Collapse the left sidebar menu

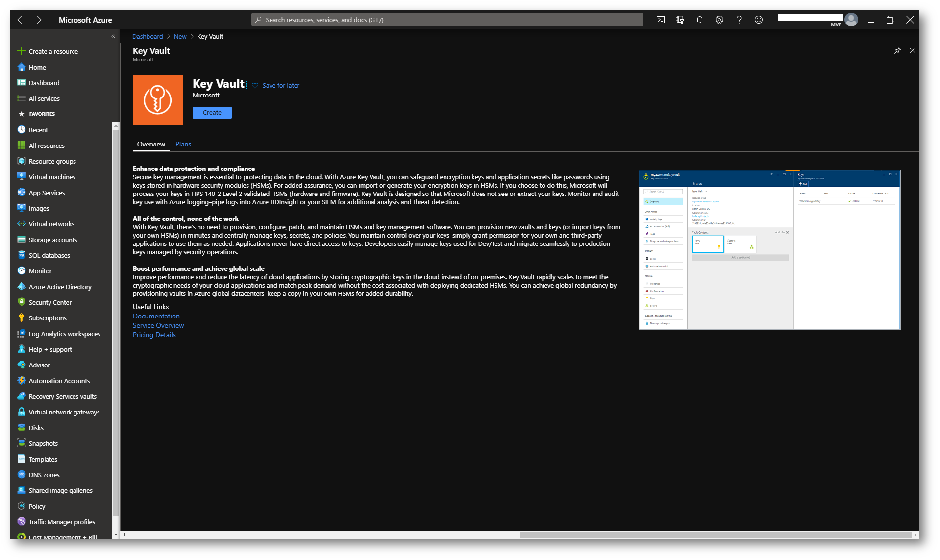[113, 36]
